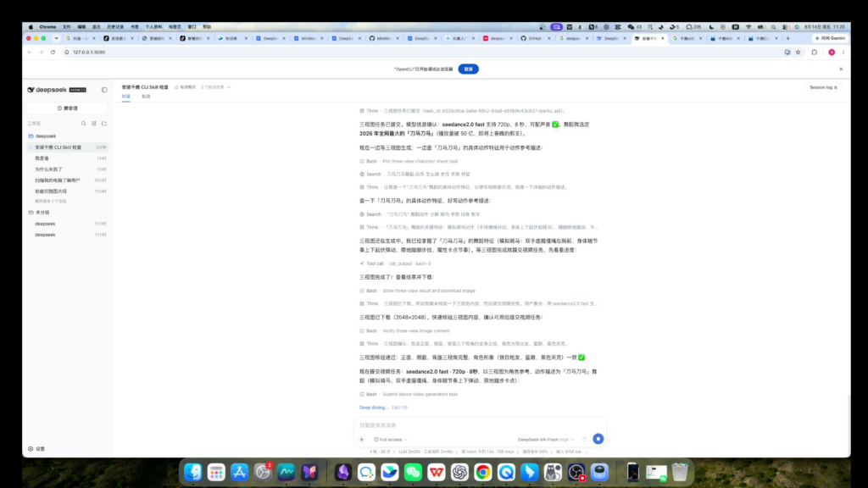Viewport: 868px width, 488px height.
Task: Click the first deepseek conversation under ungrouped
Action: (x=68, y=224)
